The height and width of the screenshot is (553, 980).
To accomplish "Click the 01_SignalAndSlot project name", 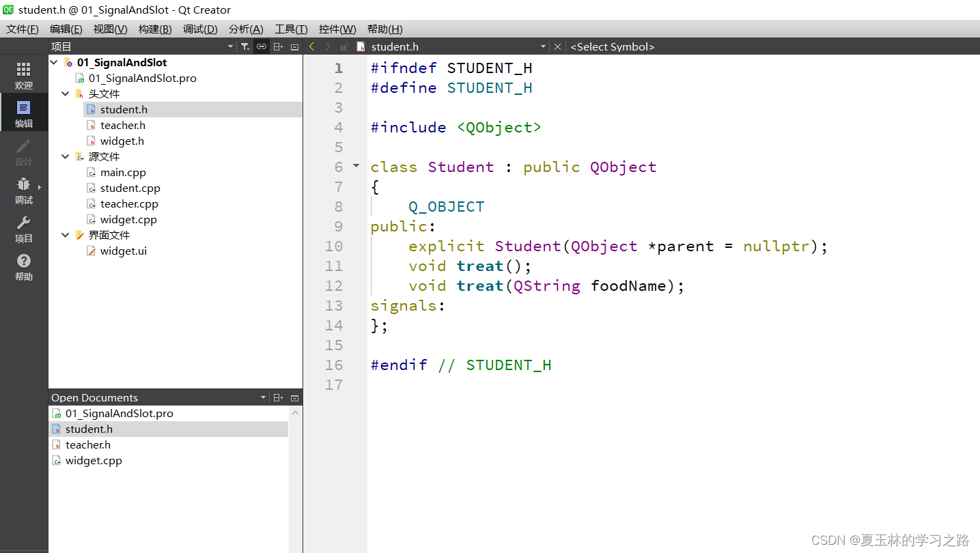I will coord(122,62).
